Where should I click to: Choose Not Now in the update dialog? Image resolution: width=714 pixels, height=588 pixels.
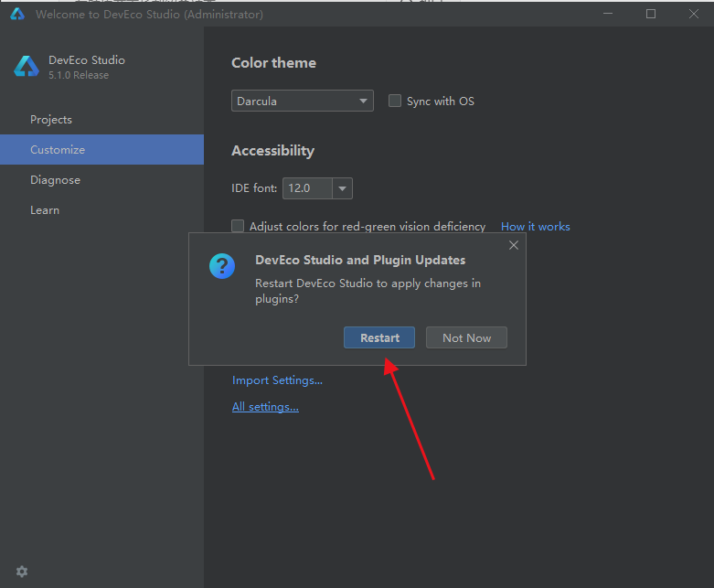pos(466,337)
